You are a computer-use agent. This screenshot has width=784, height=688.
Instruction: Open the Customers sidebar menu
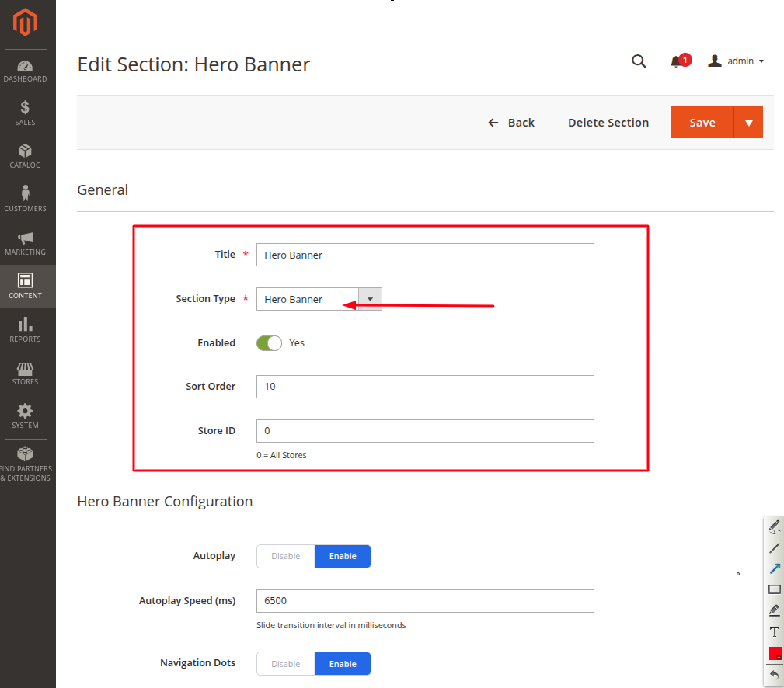pyautogui.click(x=25, y=199)
